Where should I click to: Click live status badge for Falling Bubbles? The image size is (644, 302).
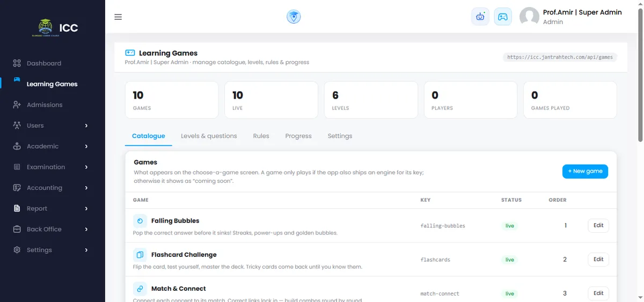pyautogui.click(x=510, y=226)
